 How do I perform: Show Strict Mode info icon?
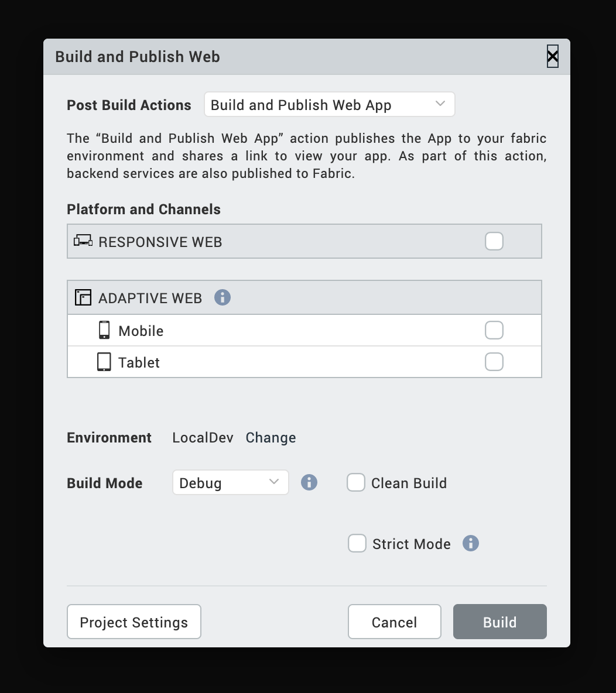tap(471, 543)
